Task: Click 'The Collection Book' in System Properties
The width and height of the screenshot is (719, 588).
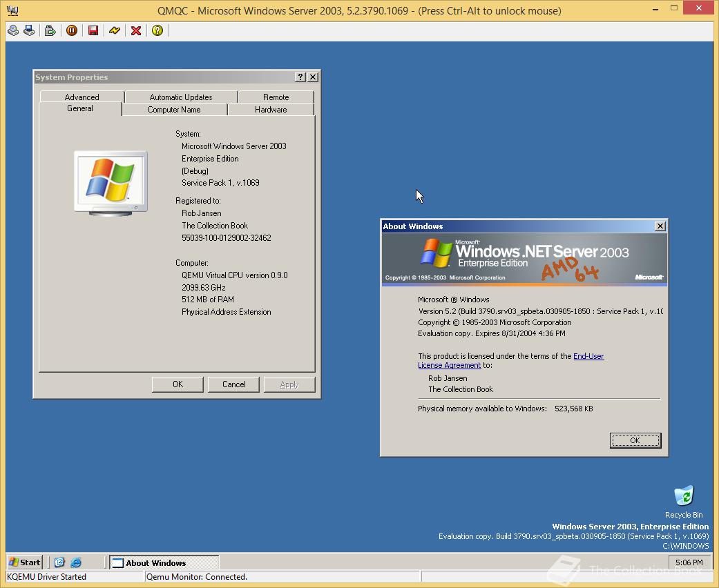Action: tap(215, 226)
